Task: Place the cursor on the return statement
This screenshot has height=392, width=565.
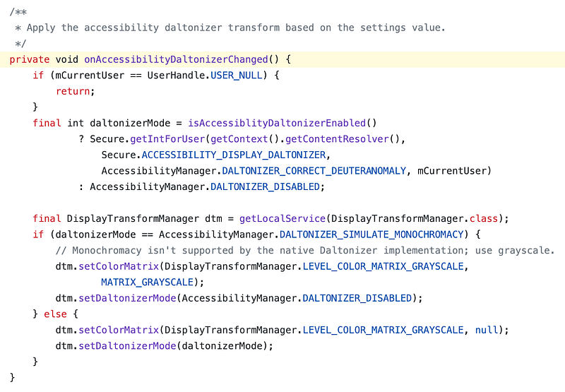Action: pos(73,91)
